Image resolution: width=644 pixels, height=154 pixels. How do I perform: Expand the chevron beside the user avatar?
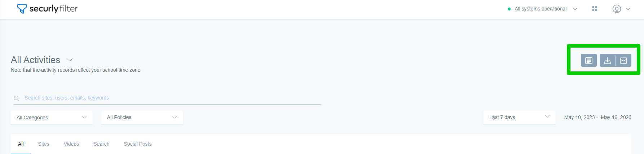tap(628, 9)
